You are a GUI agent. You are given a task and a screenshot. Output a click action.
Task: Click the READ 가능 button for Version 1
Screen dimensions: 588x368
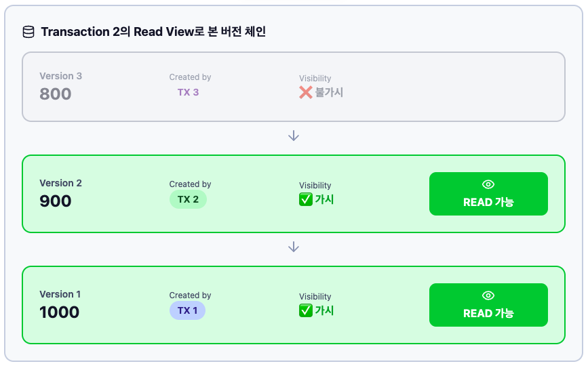pyautogui.click(x=488, y=305)
